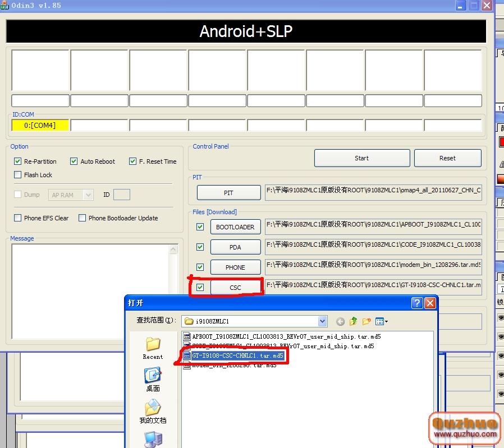
Task: Toggle the F. Reset Time checkbox
Action: (132, 161)
